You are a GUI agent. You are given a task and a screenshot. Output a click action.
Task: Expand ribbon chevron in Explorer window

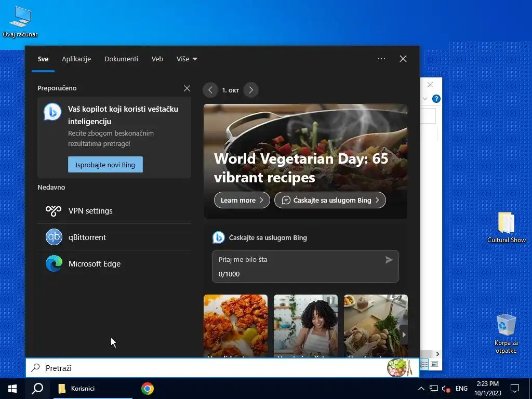425,99
